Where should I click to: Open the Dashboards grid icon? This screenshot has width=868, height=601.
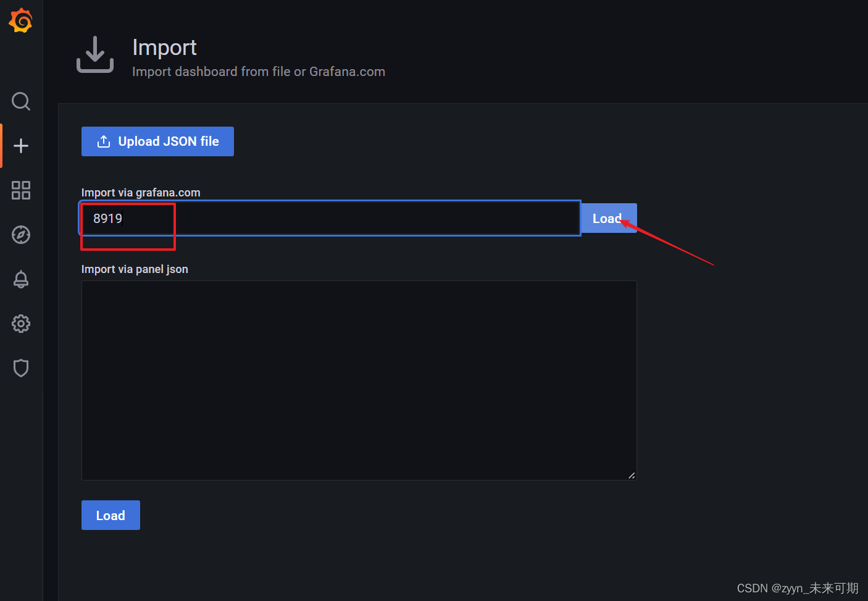pyautogui.click(x=21, y=190)
